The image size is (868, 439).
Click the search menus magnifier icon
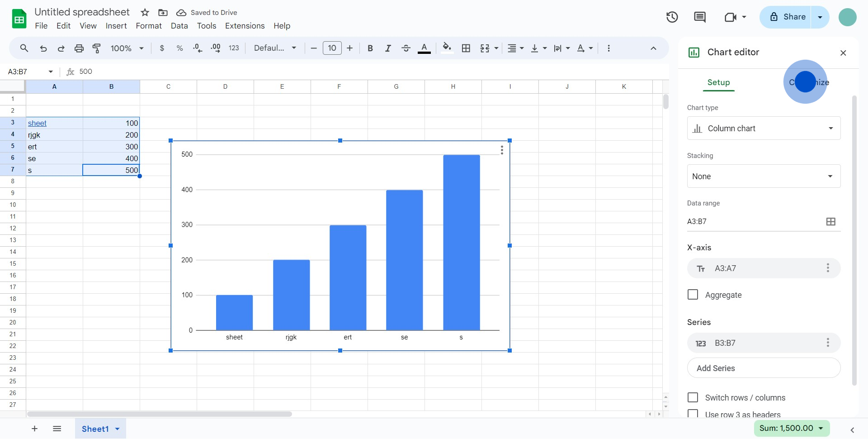click(x=24, y=48)
